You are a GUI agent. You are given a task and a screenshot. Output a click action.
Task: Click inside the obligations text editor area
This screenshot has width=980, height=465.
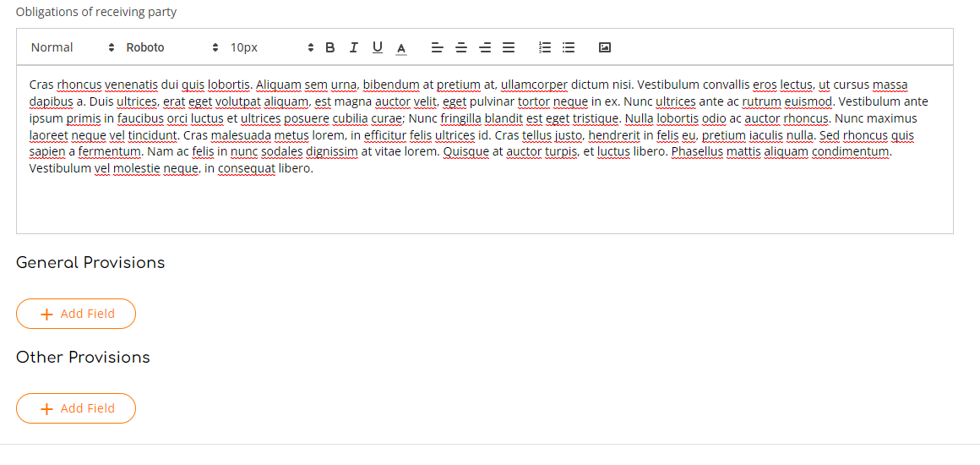tap(484, 149)
